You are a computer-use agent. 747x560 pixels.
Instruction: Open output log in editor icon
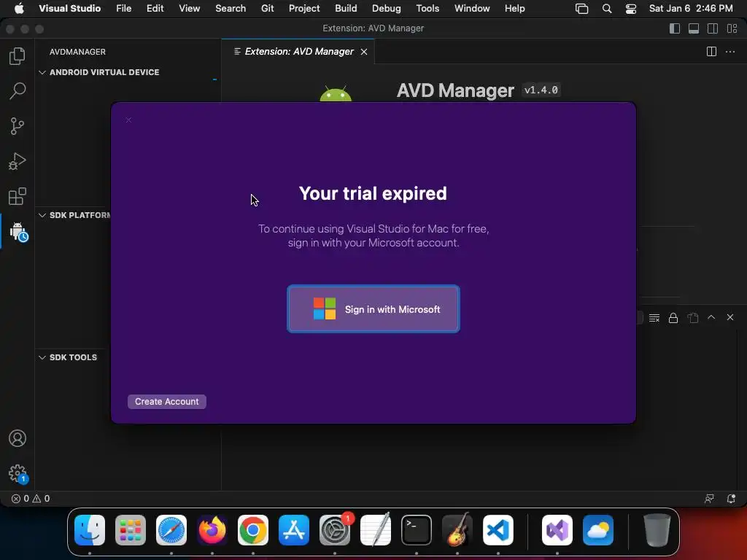[693, 318]
